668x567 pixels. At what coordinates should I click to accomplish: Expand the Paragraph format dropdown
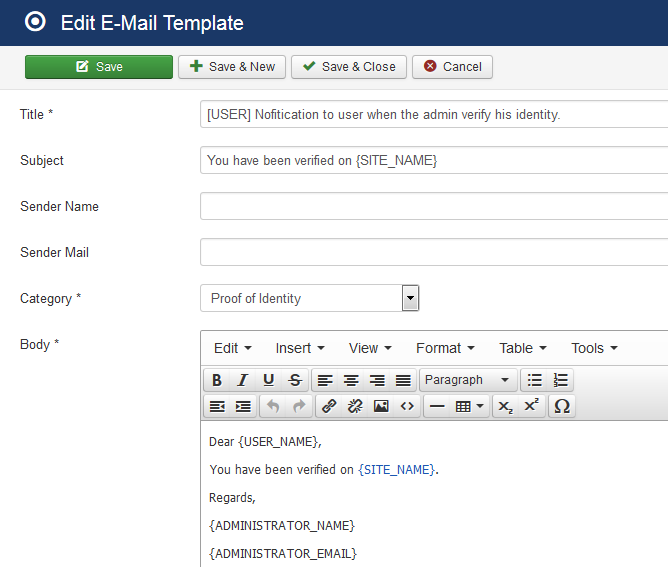coord(469,380)
